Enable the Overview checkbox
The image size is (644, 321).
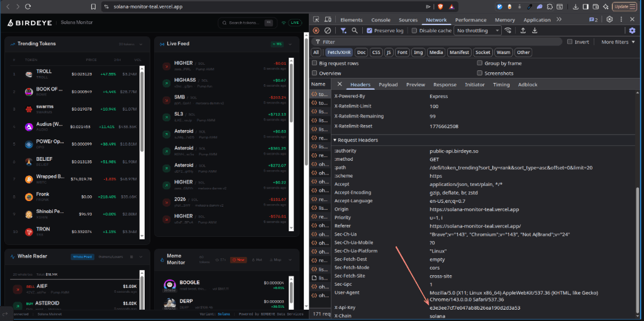point(314,73)
